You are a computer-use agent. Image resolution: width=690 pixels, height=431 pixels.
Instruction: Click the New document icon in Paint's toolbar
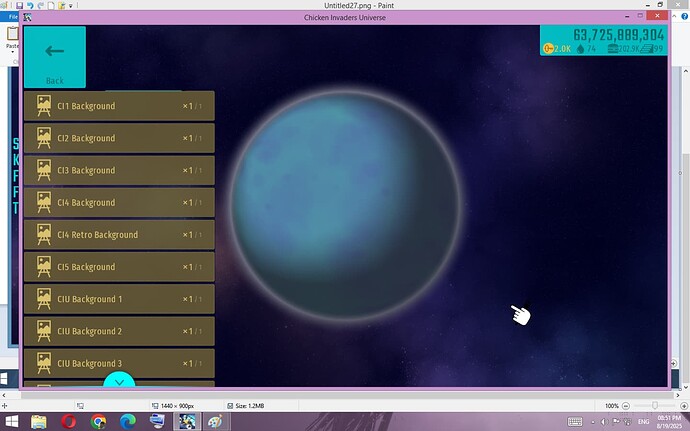click(51, 5)
